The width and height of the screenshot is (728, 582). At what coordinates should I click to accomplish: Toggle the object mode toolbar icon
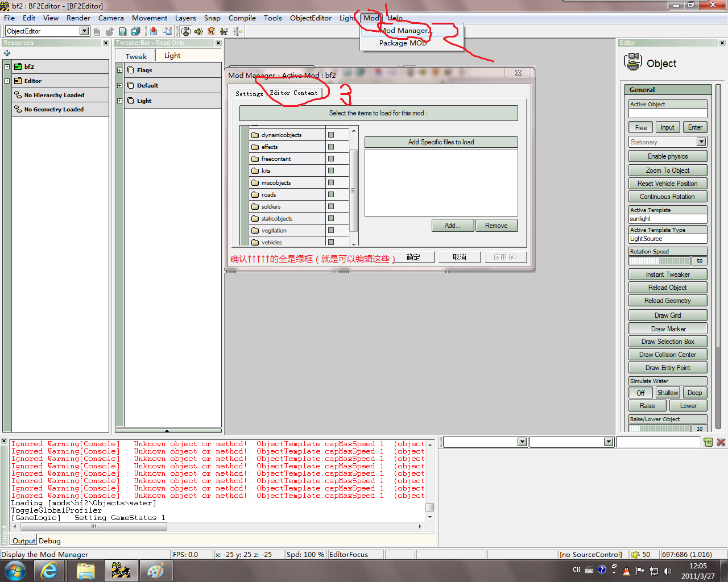click(x=186, y=31)
